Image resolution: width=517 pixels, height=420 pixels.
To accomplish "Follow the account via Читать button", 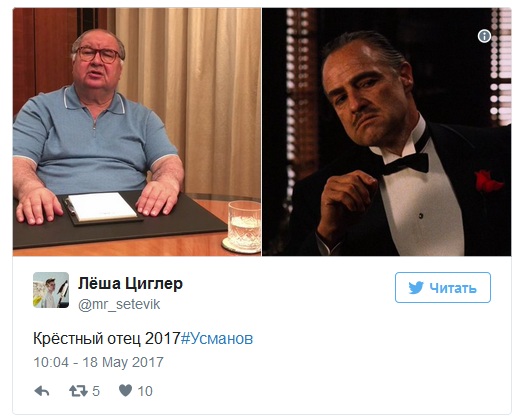I will click(x=443, y=287).
